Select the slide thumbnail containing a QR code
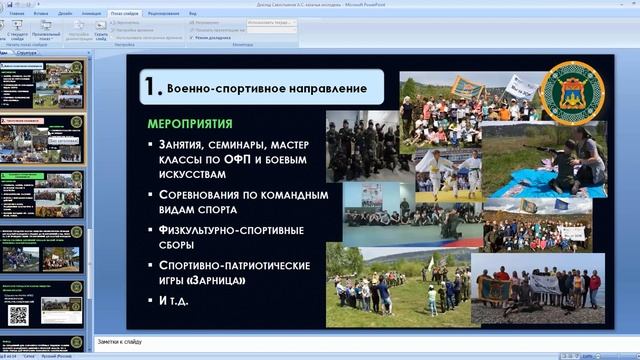Viewport: 640px width, 360px height. click(42, 304)
